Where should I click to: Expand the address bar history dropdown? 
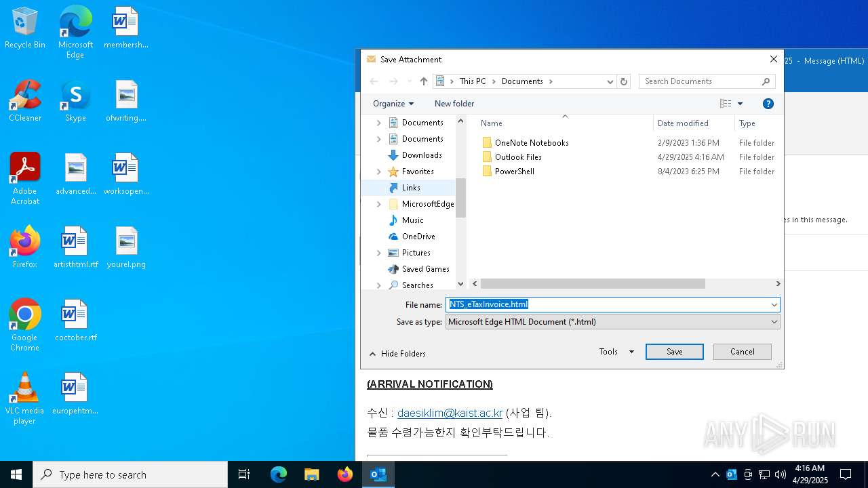pos(610,81)
